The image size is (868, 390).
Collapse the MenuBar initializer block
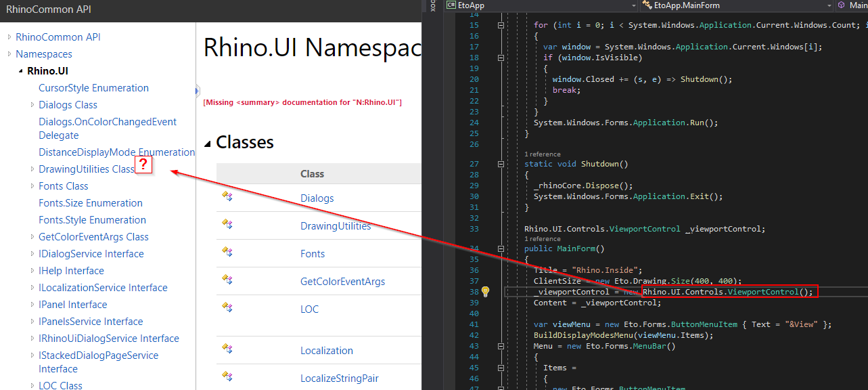(x=501, y=346)
